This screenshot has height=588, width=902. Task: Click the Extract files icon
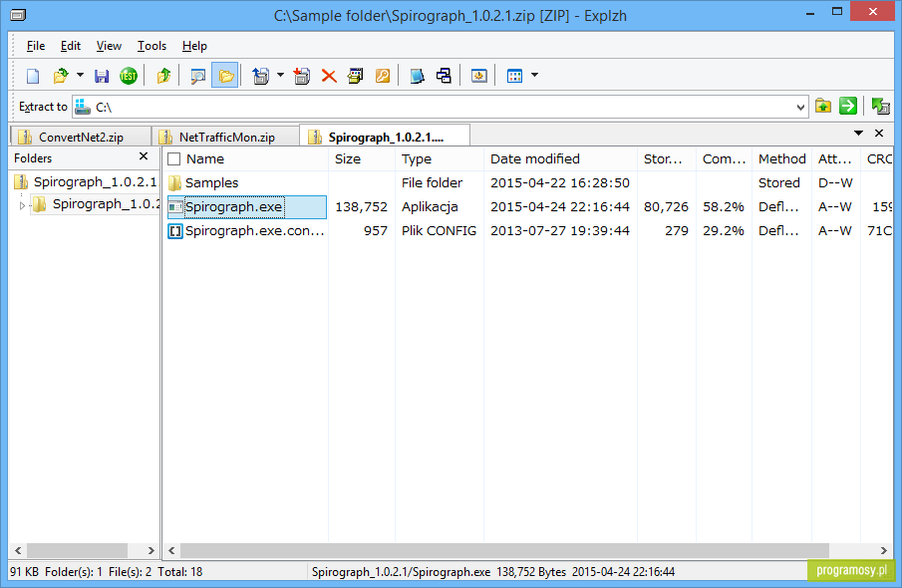coord(260,76)
